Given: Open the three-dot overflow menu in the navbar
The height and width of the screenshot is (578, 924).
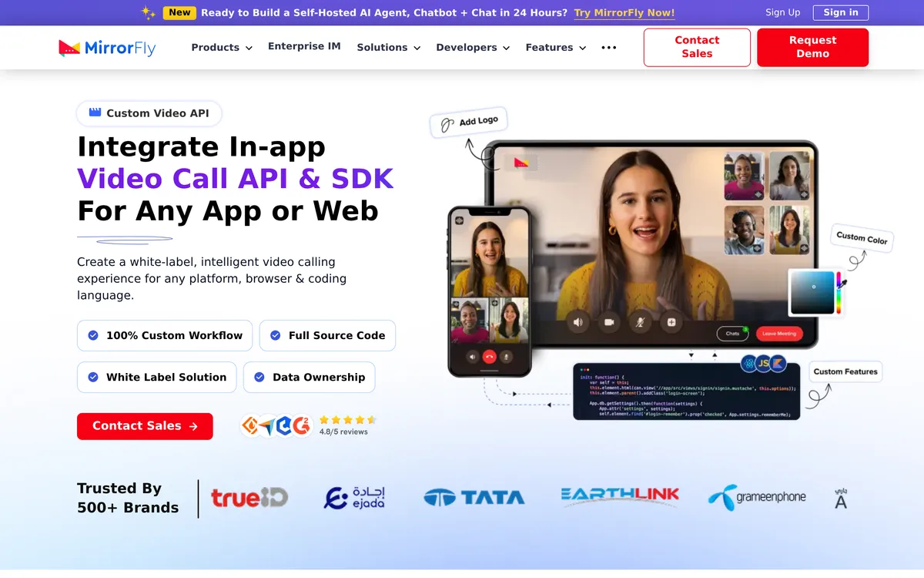Looking at the screenshot, I should coord(608,47).
